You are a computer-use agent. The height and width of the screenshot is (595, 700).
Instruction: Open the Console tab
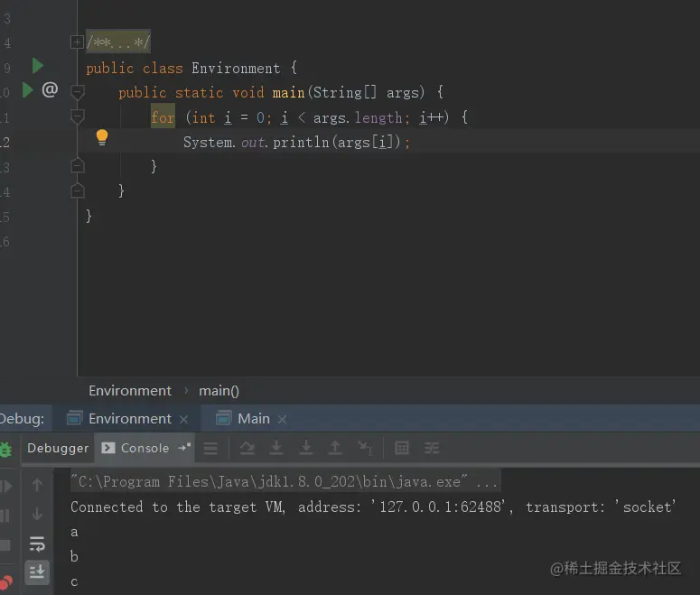pos(135,448)
